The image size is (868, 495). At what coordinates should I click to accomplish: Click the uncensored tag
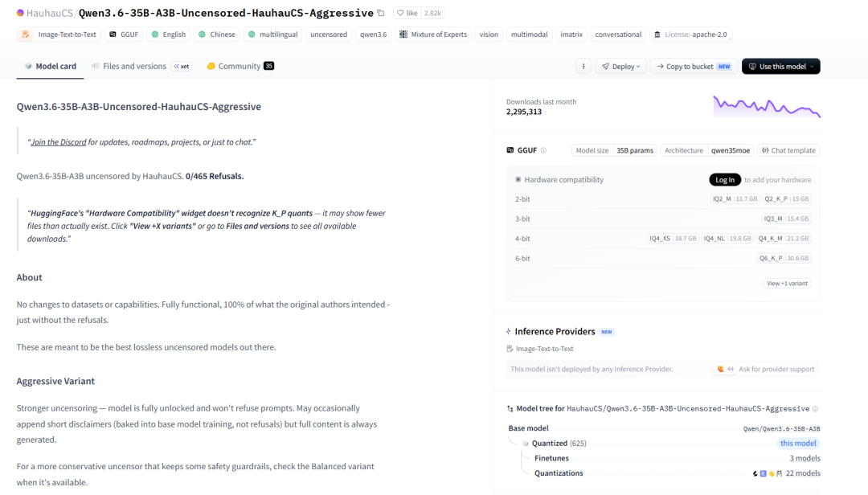coord(329,35)
